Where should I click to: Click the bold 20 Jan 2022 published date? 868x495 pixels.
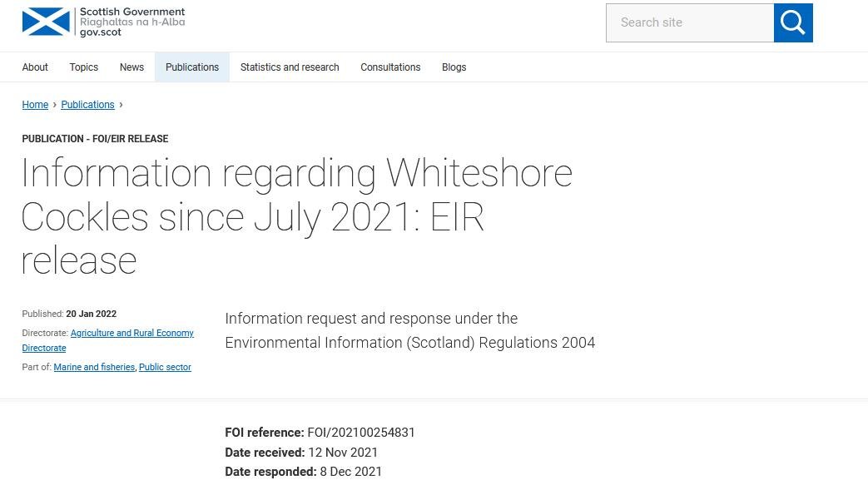91,314
